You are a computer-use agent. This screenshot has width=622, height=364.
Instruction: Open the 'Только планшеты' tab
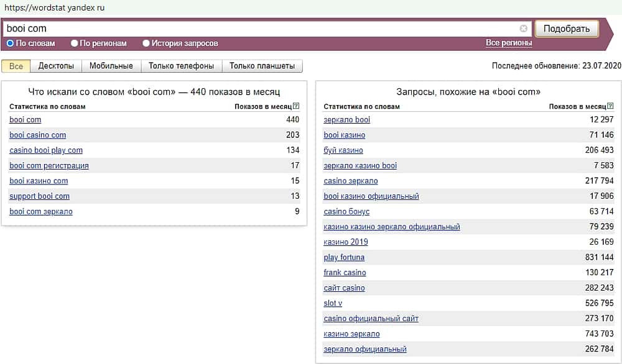click(262, 66)
